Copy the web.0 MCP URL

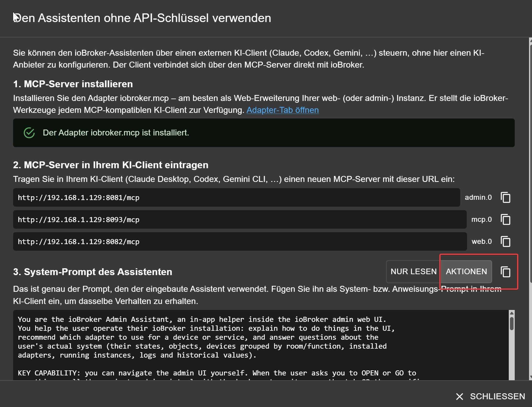pos(505,241)
